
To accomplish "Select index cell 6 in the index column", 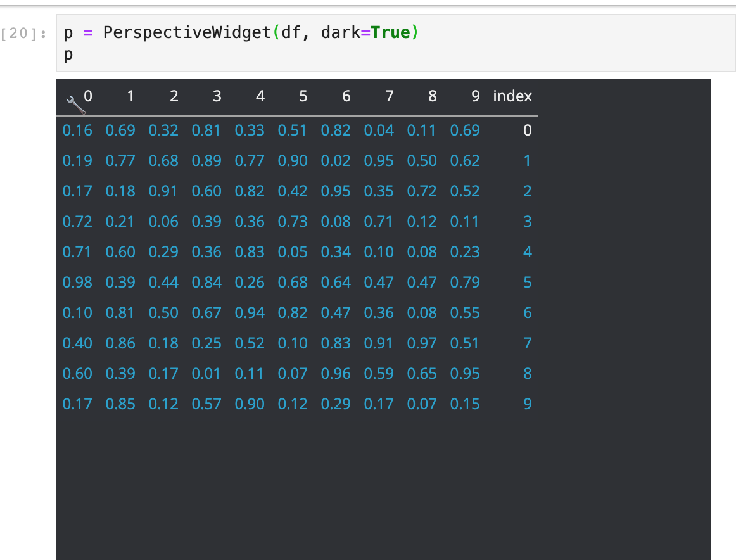I will click(528, 312).
